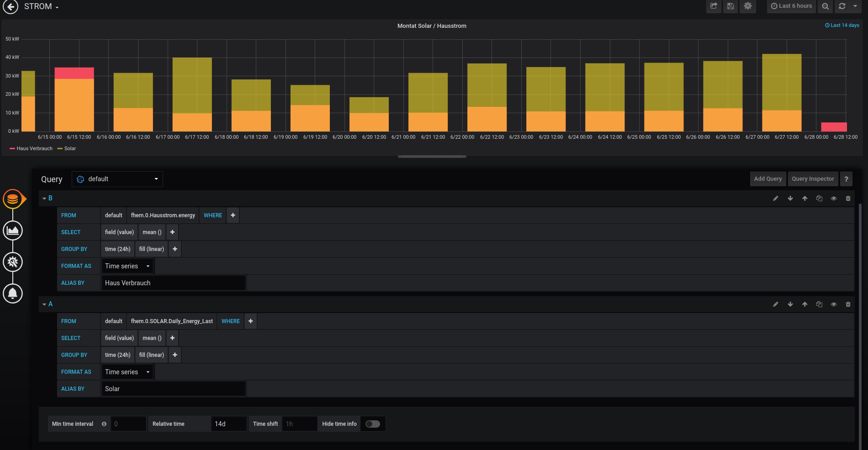The width and height of the screenshot is (868, 450).
Task: Open the Alert tab bell icon
Action: click(13, 293)
